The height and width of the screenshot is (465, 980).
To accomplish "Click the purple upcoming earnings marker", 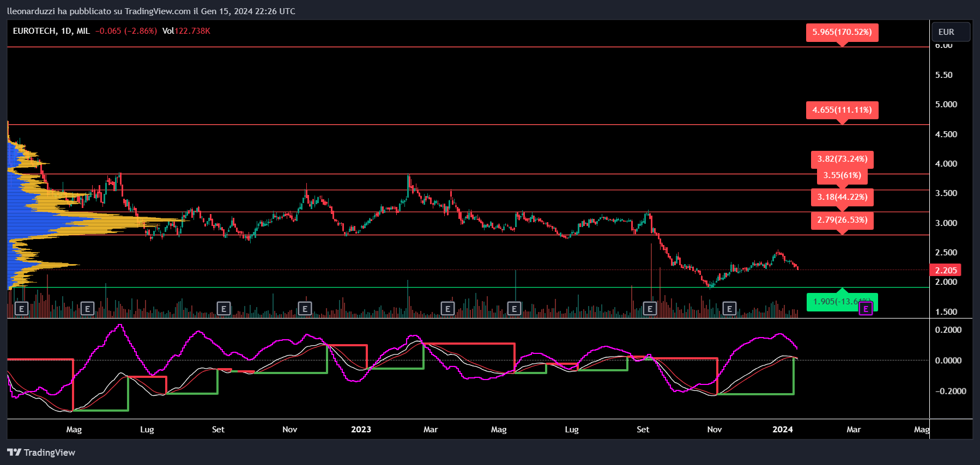I will [x=866, y=309].
